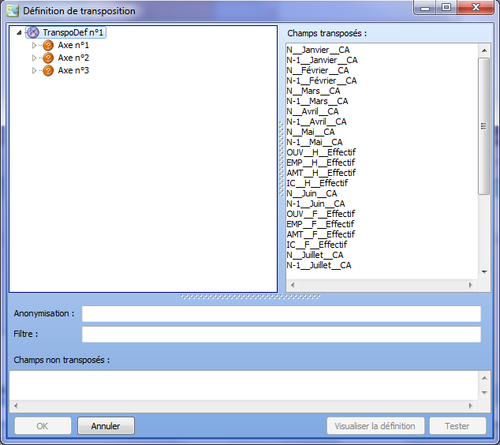Collapse the TranspoDef n°1 root node

[19, 33]
